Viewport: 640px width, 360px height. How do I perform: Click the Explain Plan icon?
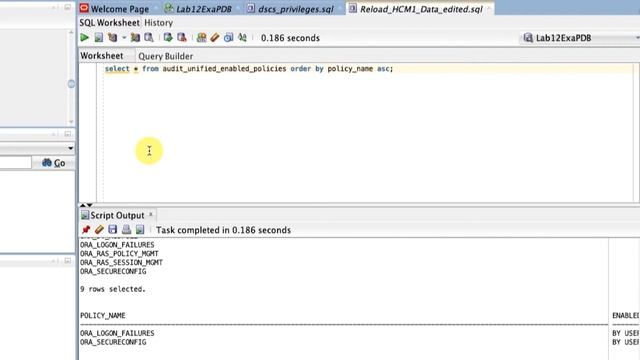click(112, 38)
